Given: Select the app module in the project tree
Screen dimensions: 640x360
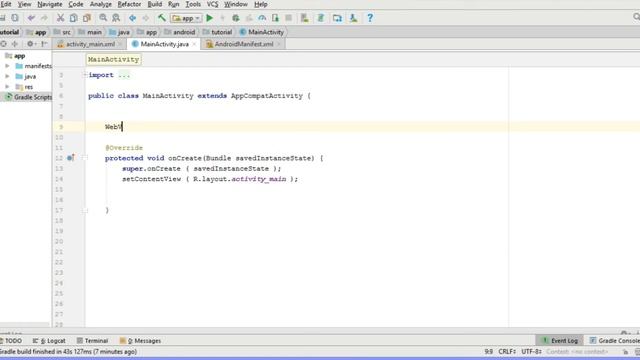Looking at the screenshot, I should [15, 56].
